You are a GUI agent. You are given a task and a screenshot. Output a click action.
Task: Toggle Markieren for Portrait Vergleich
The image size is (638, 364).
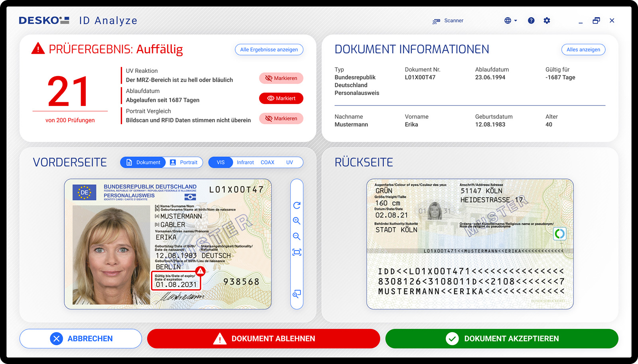[281, 118]
